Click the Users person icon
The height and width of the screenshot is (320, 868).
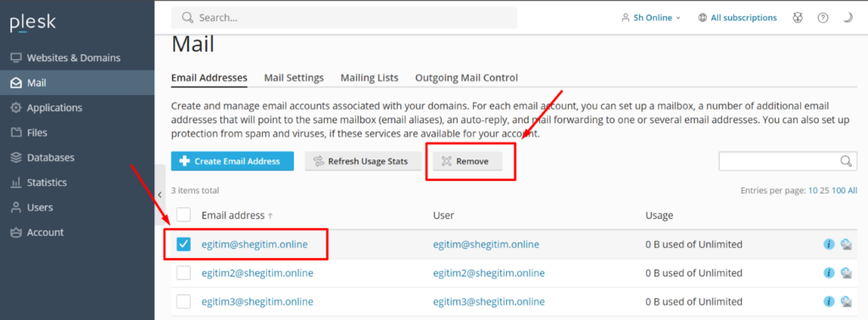(x=17, y=207)
